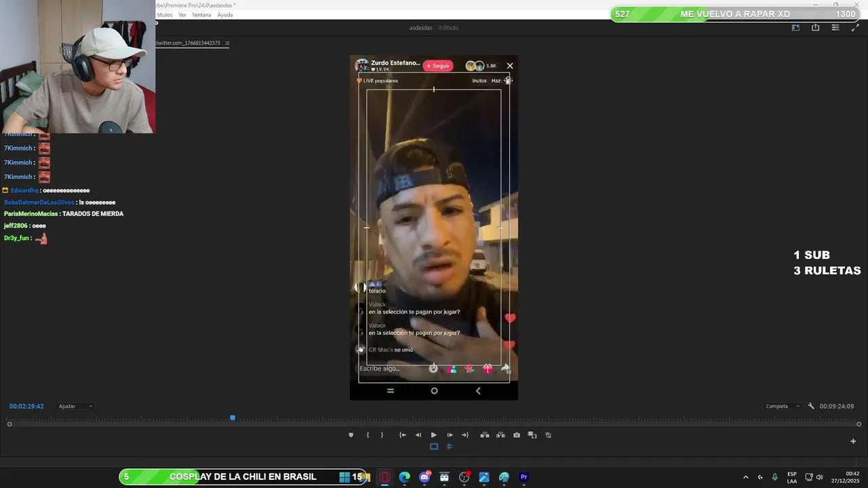Select the Mark In icon in the transport bar
This screenshot has height=488, width=868.
pos(368,434)
